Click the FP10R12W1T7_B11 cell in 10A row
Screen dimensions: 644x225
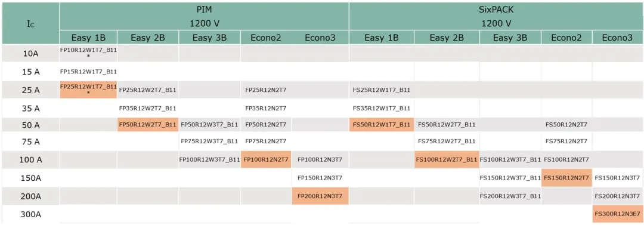click(88, 52)
